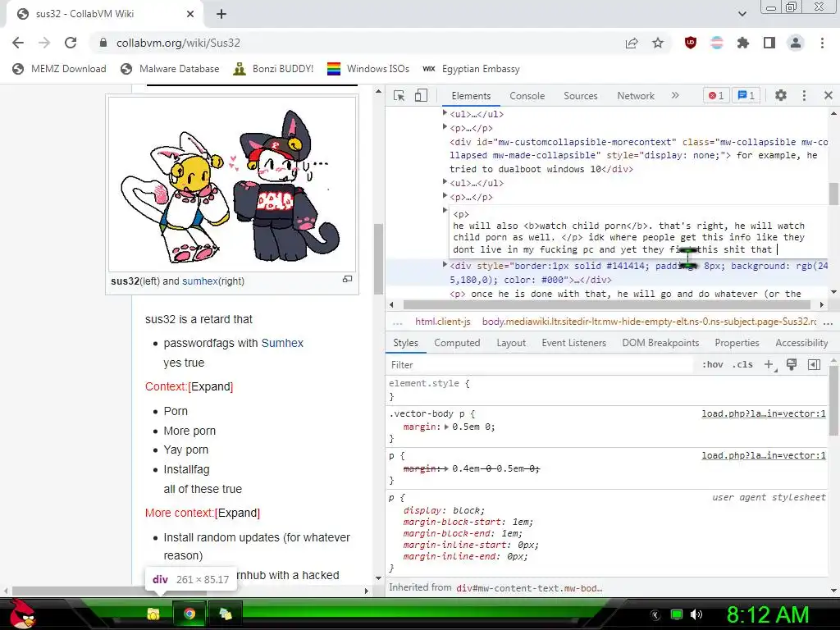Open the red bird start button
The width and height of the screenshot is (840, 630).
click(22, 614)
